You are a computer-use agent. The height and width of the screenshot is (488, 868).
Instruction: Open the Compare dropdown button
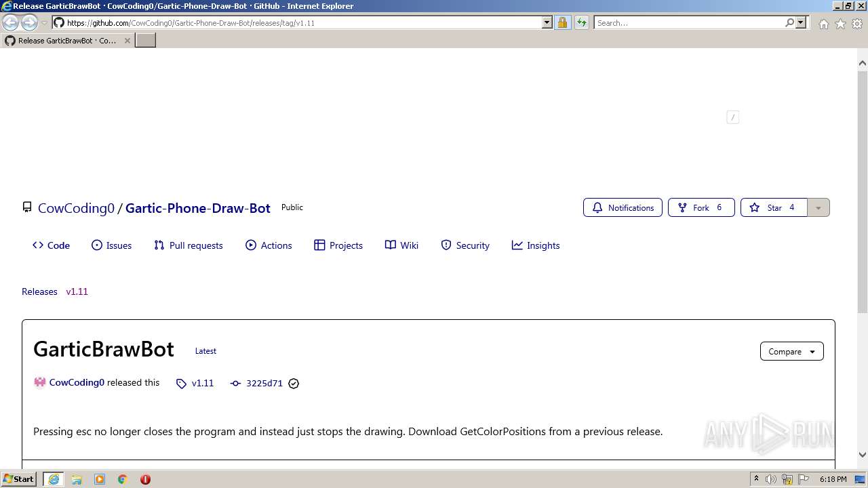point(791,351)
